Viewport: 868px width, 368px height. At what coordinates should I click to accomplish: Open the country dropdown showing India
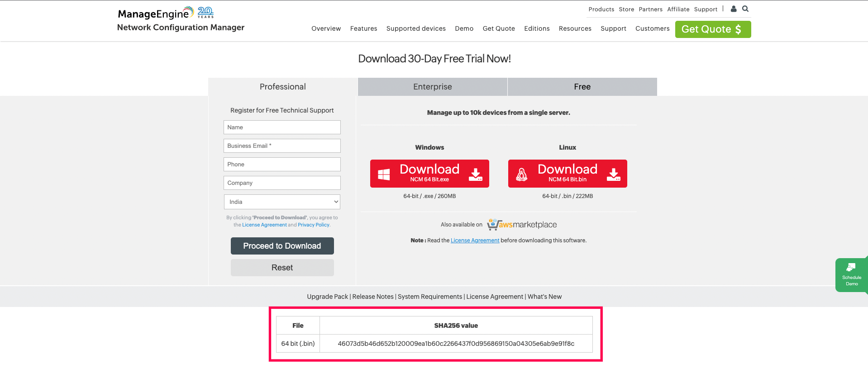tap(282, 202)
